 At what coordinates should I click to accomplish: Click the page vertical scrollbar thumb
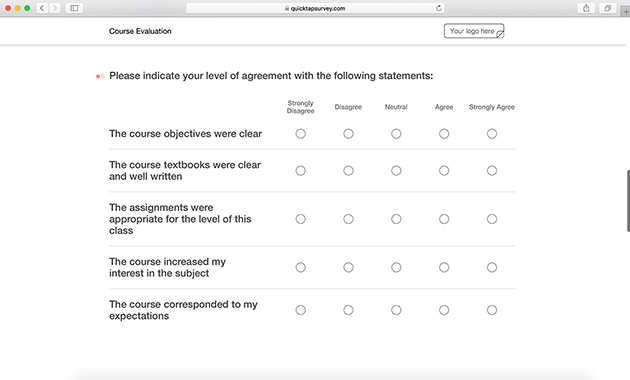coord(628,201)
